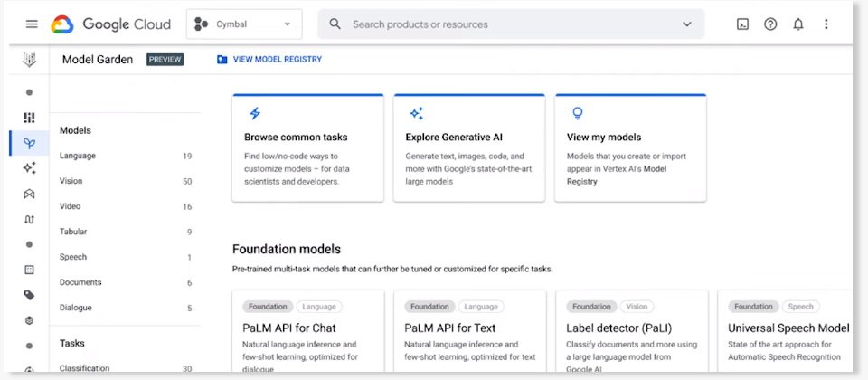The image size is (868, 380).
Task: Open the tag-shaped Labeling sidebar icon
Action: point(29,295)
